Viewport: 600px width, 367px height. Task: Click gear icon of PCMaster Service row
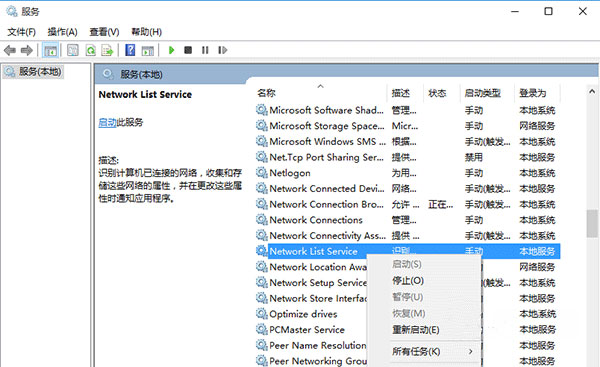262,330
